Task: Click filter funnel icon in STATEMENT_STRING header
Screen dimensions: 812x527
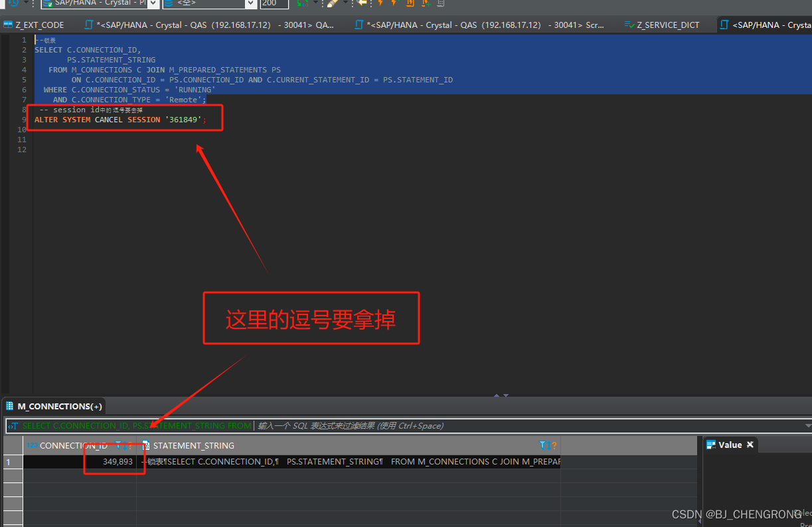Action: click(542, 446)
